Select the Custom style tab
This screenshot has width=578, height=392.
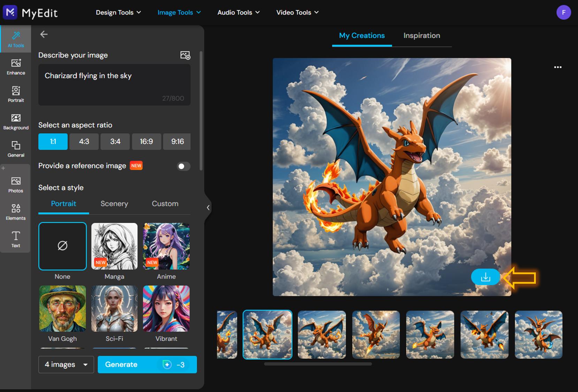point(165,204)
